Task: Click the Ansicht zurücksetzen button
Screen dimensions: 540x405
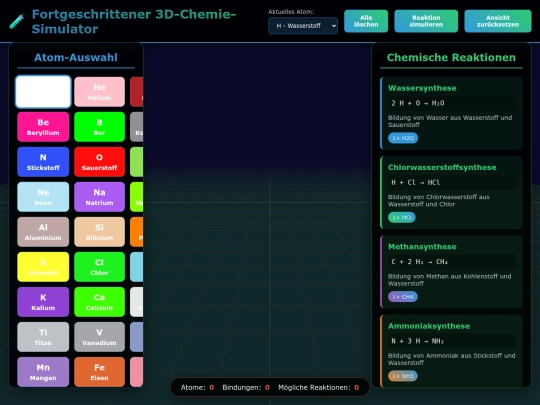Action: (498, 21)
